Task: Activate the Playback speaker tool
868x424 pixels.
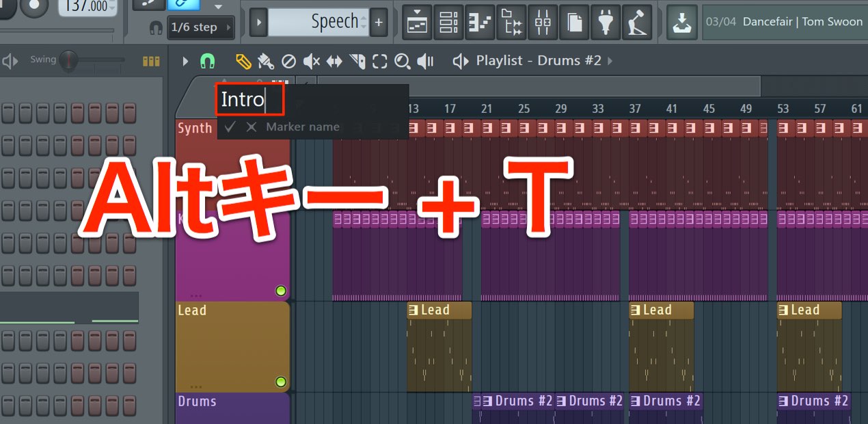Action: 425,62
